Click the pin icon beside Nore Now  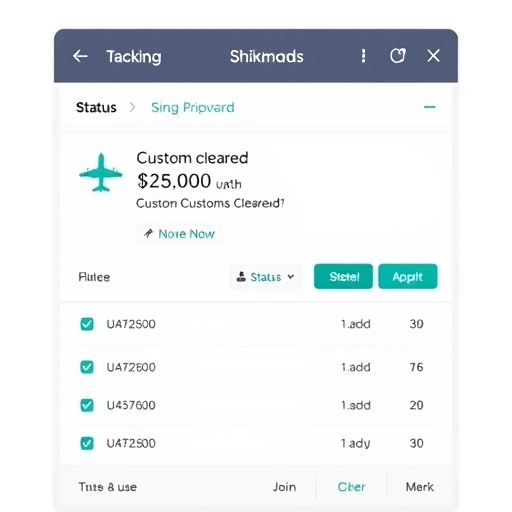(x=148, y=233)
